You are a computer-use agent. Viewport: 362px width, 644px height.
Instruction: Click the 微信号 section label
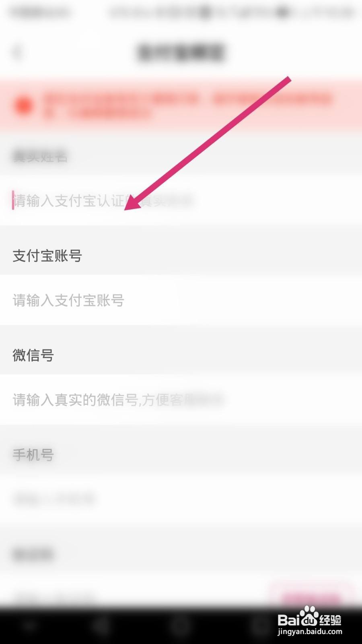point(33,355)
